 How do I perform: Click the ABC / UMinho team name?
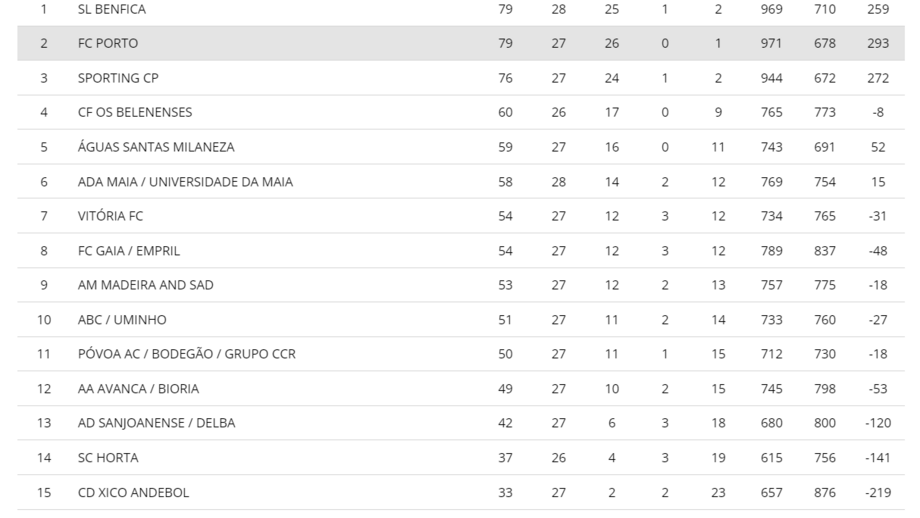122,320
